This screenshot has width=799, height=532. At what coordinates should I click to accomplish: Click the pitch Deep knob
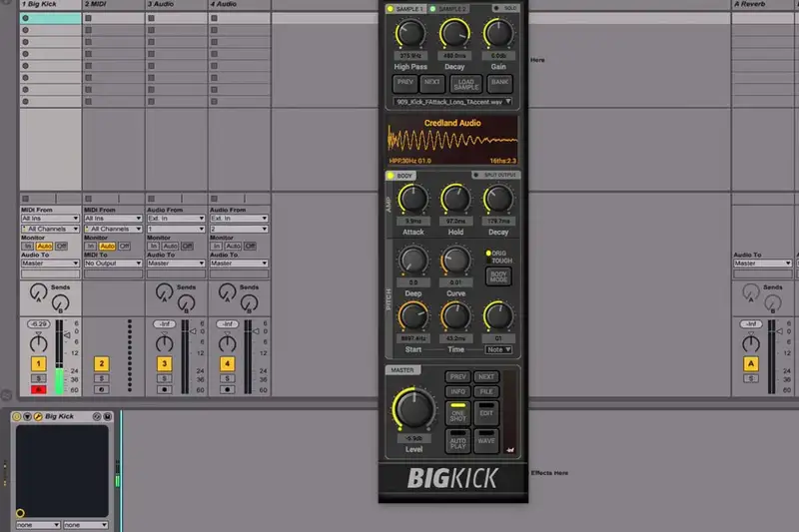[x=413, y=261]
